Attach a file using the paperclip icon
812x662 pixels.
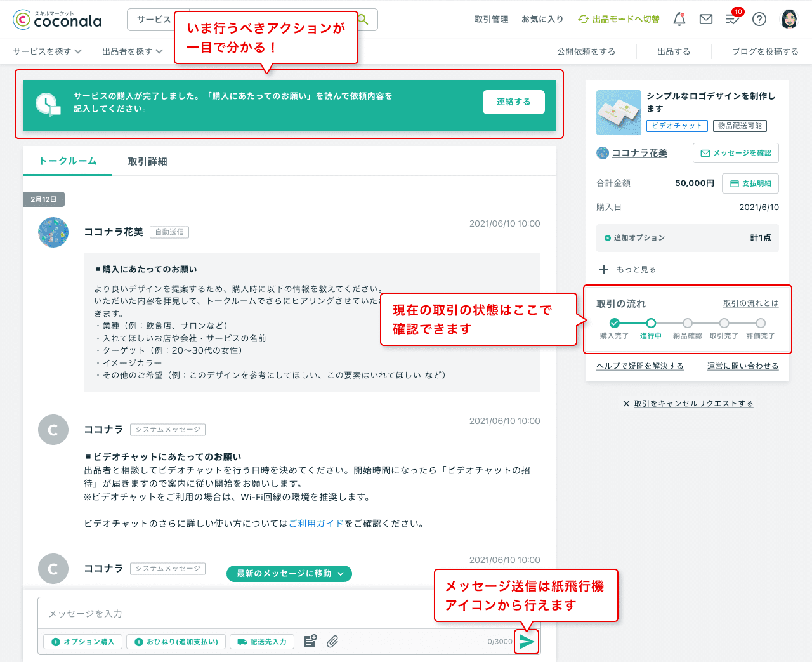click(x=332, y=642)
